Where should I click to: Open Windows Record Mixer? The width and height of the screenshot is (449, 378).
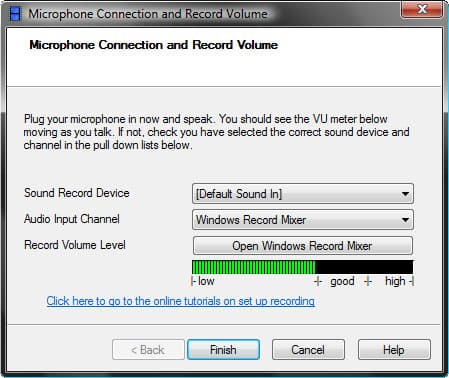click(303, 246)
